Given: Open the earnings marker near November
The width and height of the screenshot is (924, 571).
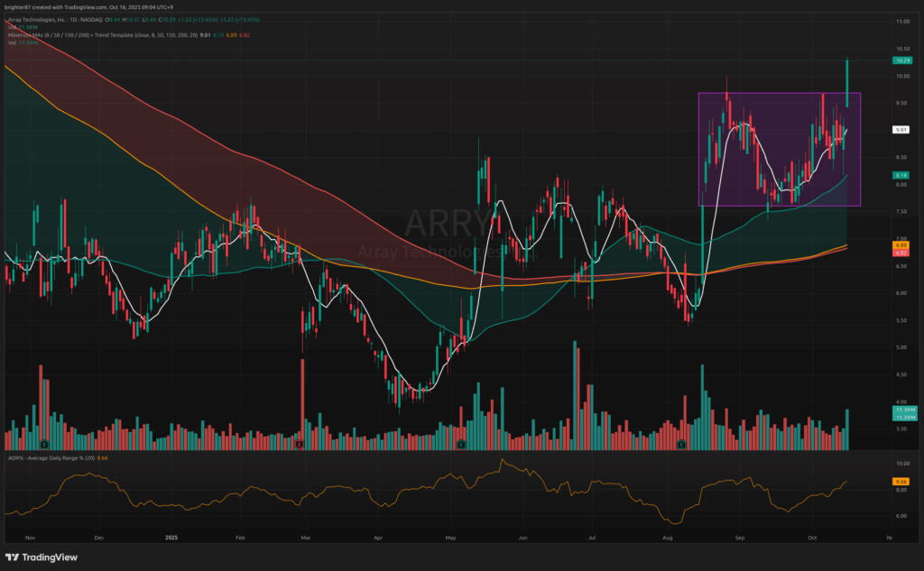Looking at the screenshot, I should click(x=42, y=444).
